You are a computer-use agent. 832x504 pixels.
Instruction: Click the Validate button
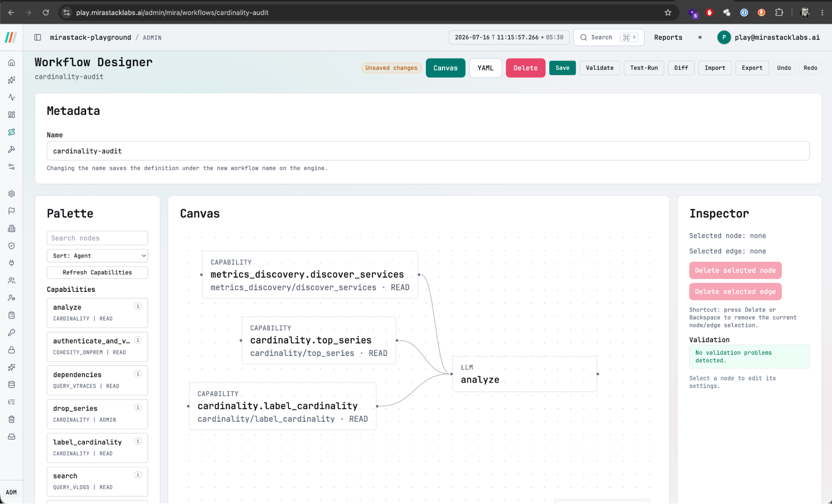tap(599, 68)
